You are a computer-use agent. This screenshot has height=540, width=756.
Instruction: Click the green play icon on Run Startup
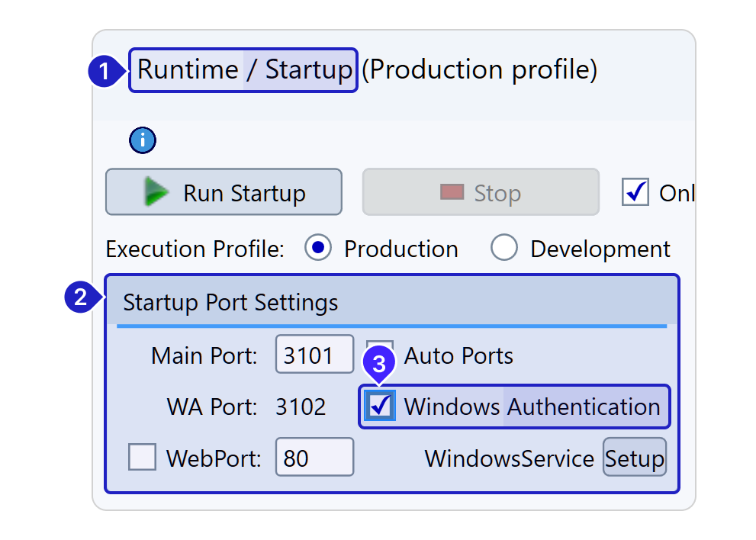pyautogui.click(x=156, y=192)
